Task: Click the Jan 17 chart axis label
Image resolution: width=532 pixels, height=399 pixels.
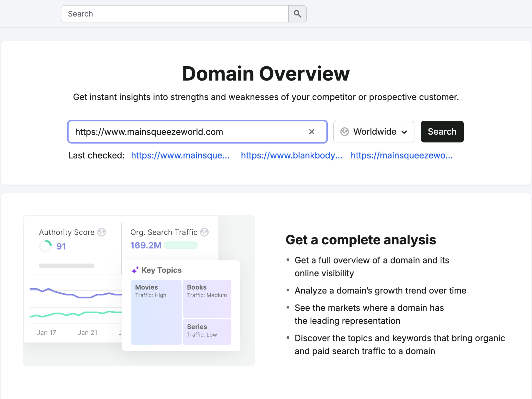Action: (x=47, y=332)
